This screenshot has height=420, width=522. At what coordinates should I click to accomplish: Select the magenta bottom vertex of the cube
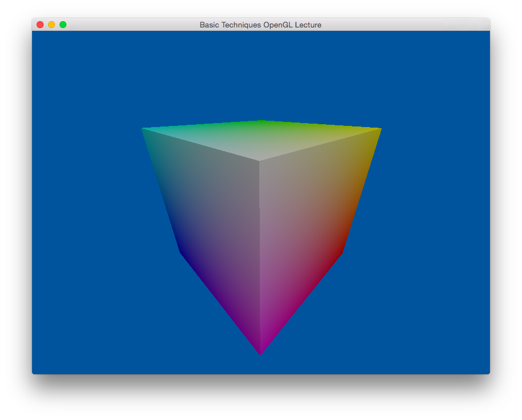[260, 352]
